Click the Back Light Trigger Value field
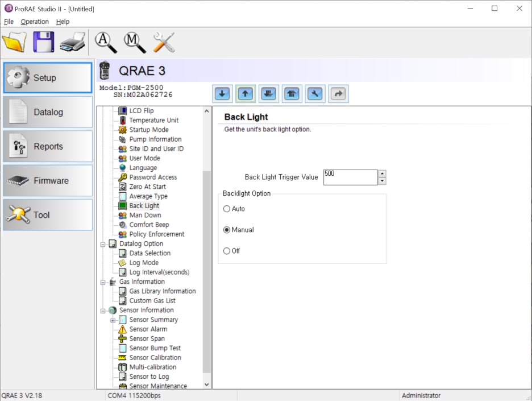Viewport: 532px width, 401px height. pyautogui.click(x=351, y=177)
